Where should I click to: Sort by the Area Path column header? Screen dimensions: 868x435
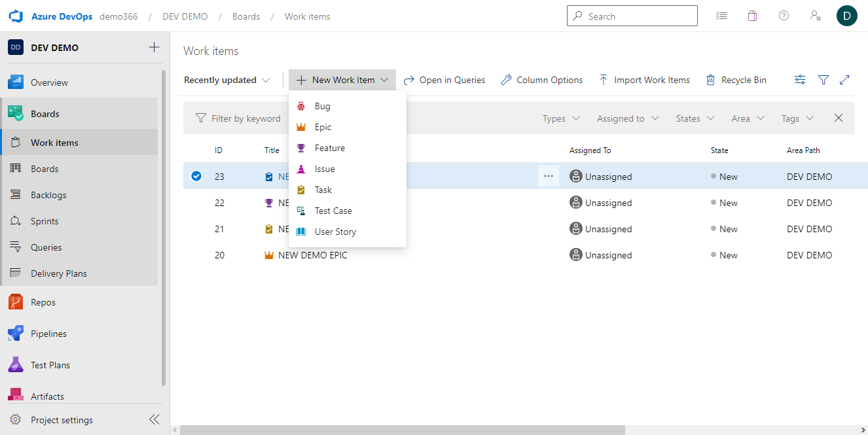(x=803, y=150)
